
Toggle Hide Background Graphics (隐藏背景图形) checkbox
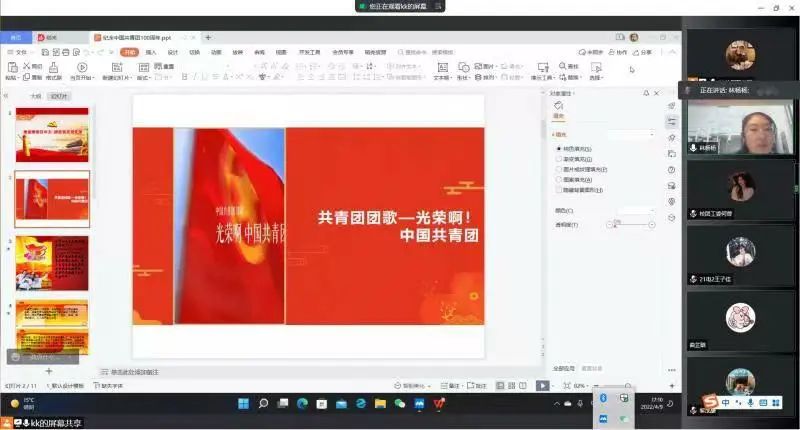tap(559, 190)
